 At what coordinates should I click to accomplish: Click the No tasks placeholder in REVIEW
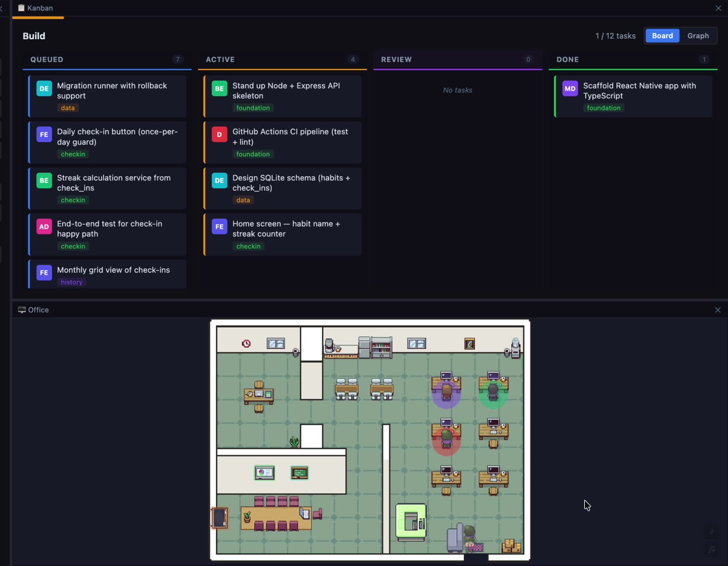tap(458, 90)
